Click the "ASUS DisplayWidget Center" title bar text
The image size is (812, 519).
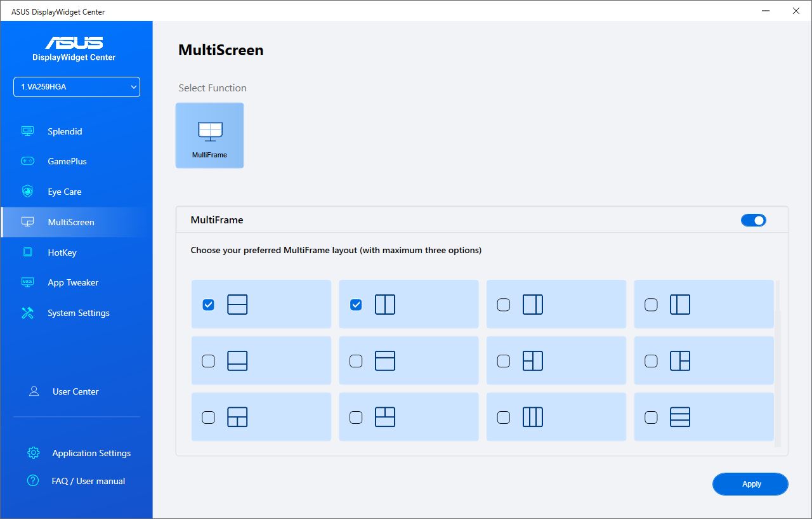[x=58, y=11]
